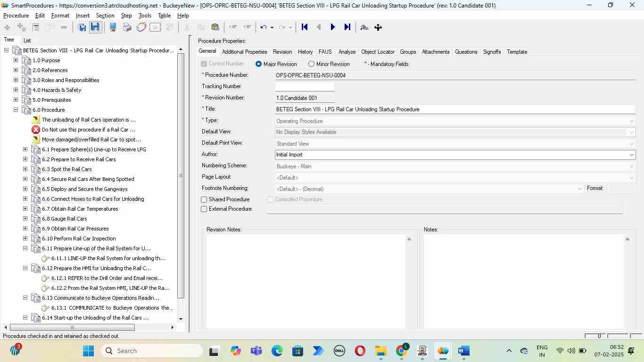Screen dimensions: 644x362
Task: Enable the Shared Procedure checkbox
Action: (204, 200)
